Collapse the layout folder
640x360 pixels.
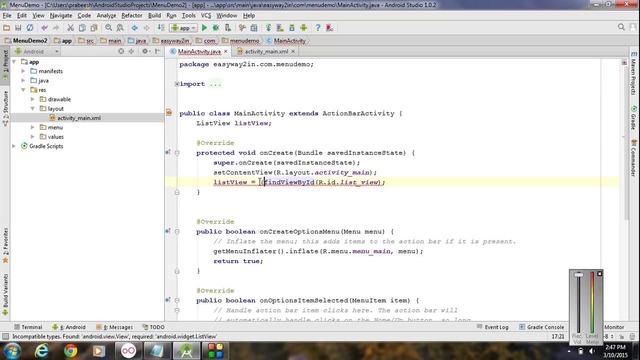(x=33, y=109)
